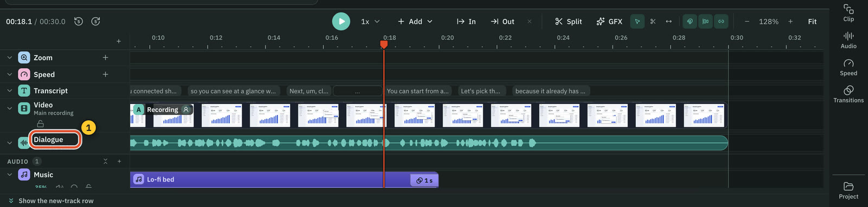Toggle magnetic snapping
Viewport: 868px width, 207px height.
tap(690, 22)
